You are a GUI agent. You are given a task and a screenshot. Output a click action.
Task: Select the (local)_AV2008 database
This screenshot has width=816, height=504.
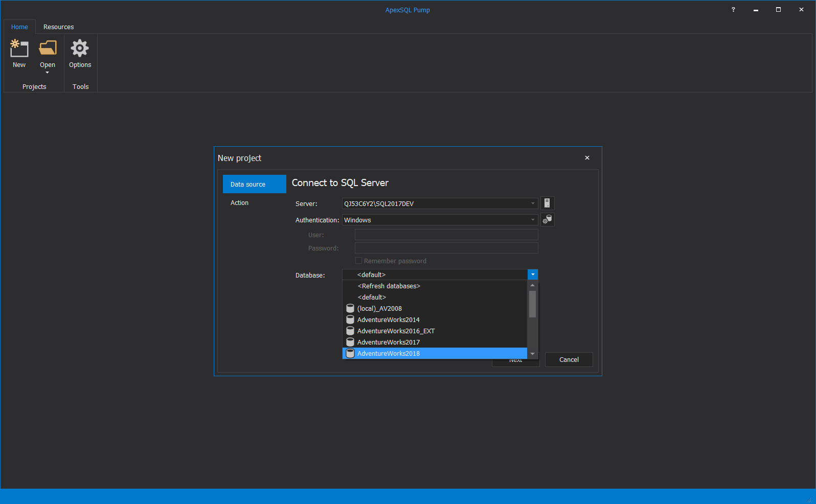coord(435,308)
